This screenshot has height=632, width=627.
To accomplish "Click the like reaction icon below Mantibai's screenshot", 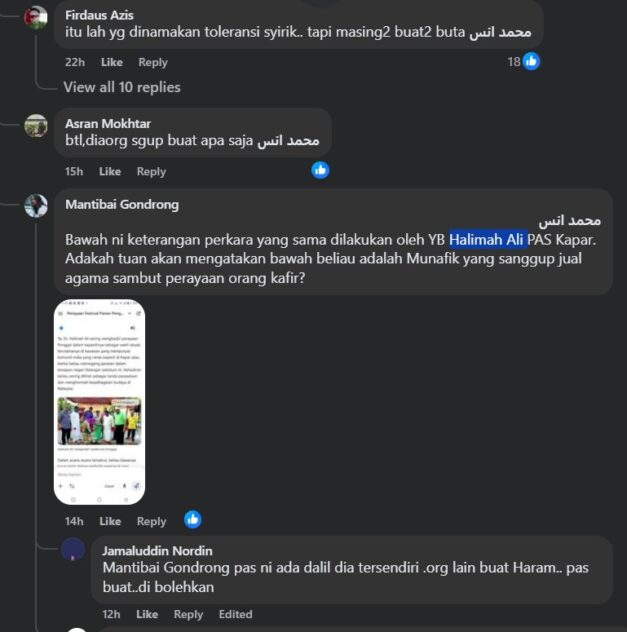I will click(193, 520).
